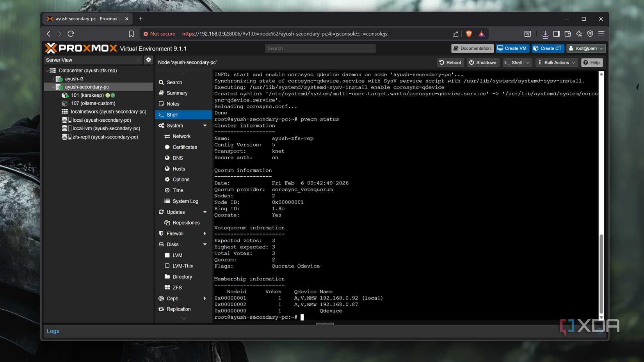This screenshot has height=362, width=644.
Task: Click the Help button
Action: [x=592, y=62]
